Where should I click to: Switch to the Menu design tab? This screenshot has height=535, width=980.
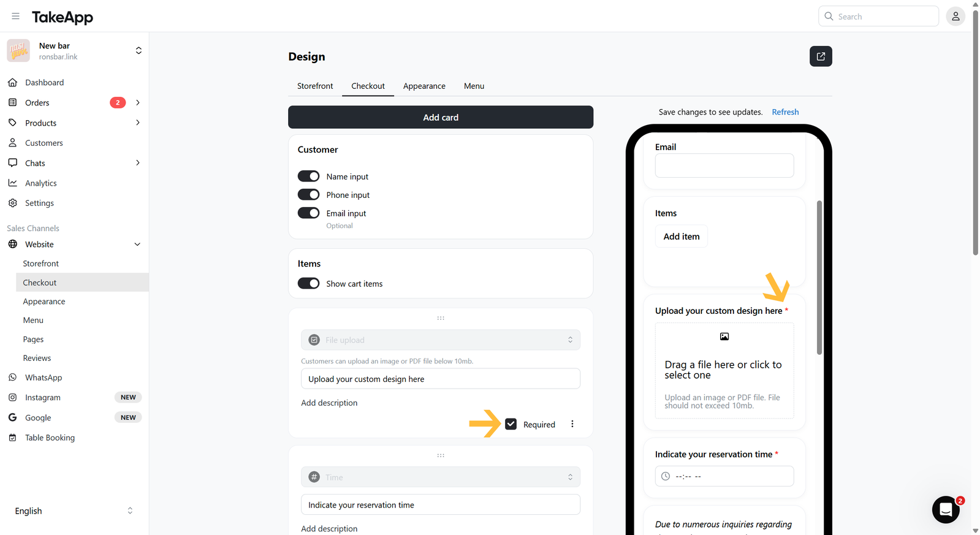click(474, 86)
